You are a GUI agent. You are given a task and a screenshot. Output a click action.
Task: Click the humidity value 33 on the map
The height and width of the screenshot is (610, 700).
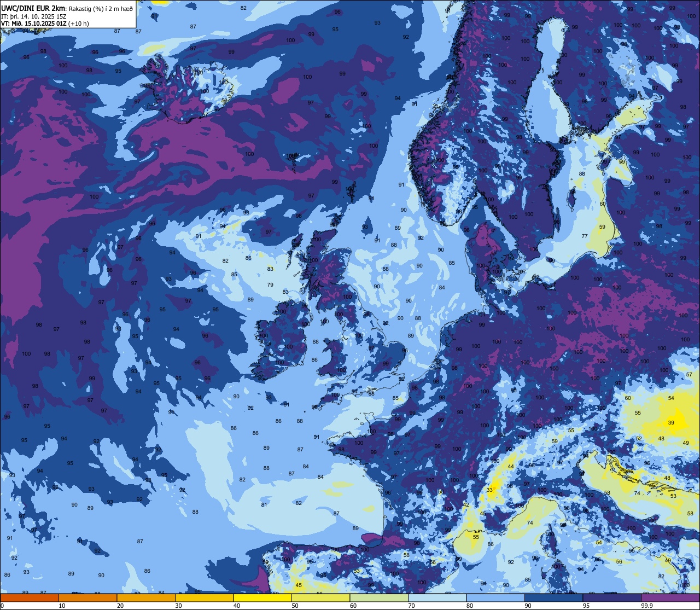coord(490,490)
